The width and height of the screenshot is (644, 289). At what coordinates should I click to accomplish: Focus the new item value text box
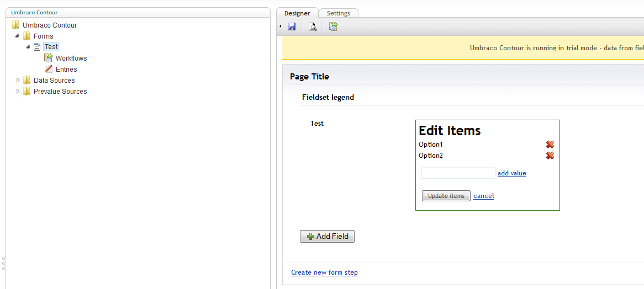pos(458,173)
